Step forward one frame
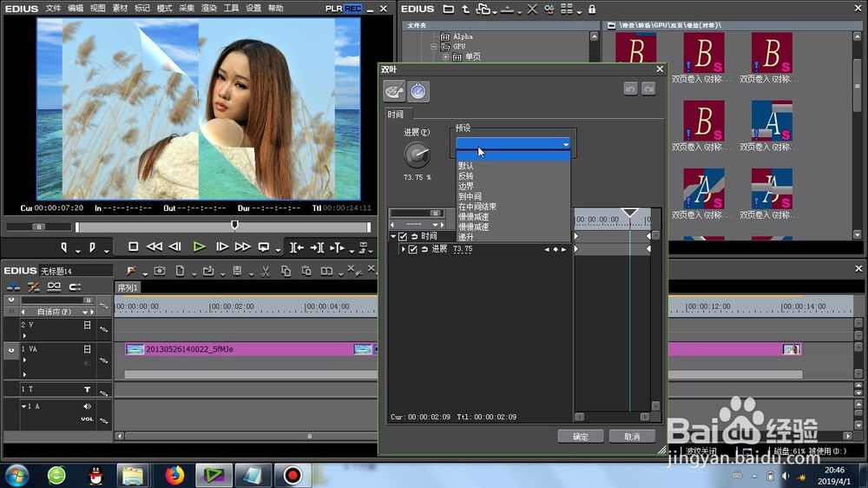Viewport: 868px width, 488px height. point(222,247)
